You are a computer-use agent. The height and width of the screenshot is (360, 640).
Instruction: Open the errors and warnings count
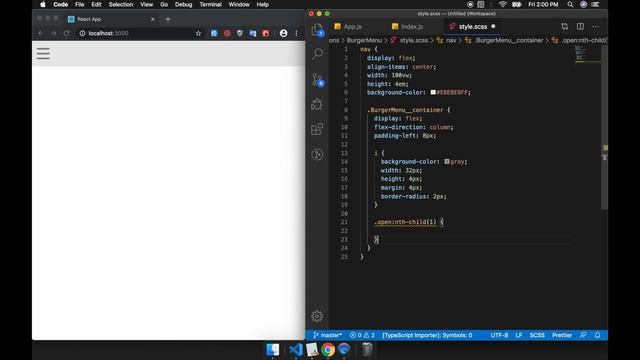(x=362, y=335)
